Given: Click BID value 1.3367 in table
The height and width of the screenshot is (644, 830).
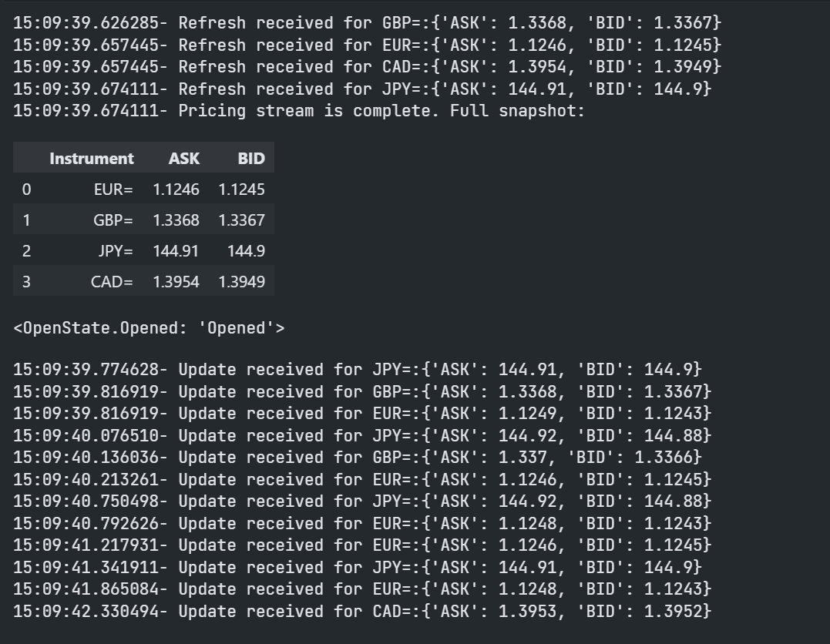Looking at the screenshot, I should click(242, 220).
